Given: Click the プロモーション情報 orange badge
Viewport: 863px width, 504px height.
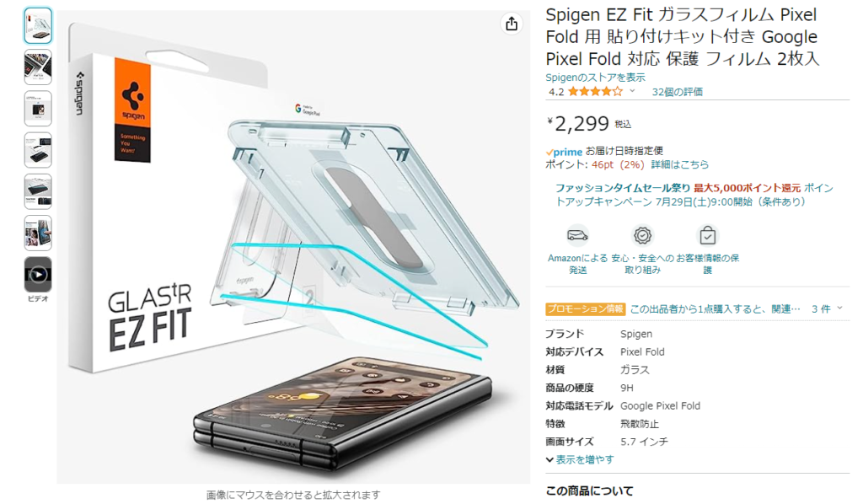Looking at the screenshot, I should (x=586, y=308).
